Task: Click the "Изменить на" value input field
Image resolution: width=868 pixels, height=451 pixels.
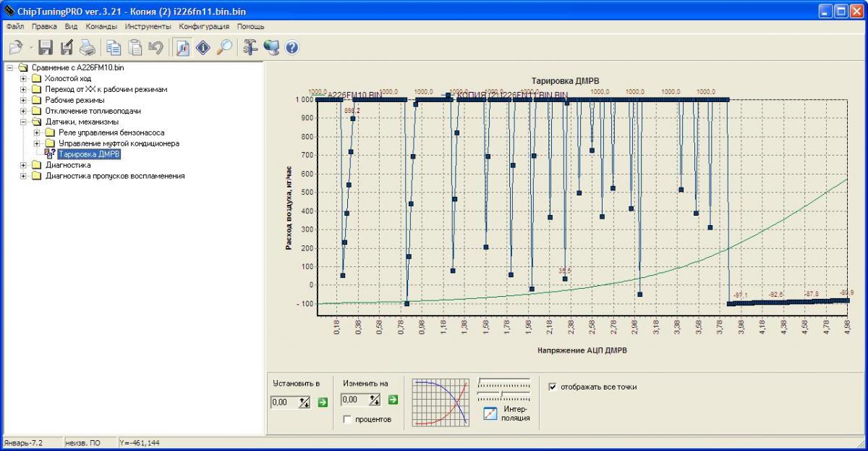Action: pos(354,400)
